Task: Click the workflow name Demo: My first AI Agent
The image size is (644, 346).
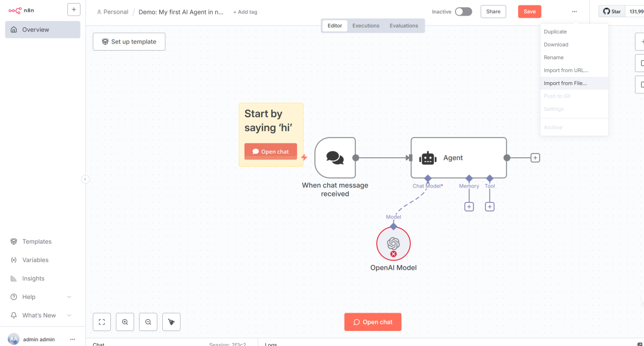Action: click(x=181, y=12)
